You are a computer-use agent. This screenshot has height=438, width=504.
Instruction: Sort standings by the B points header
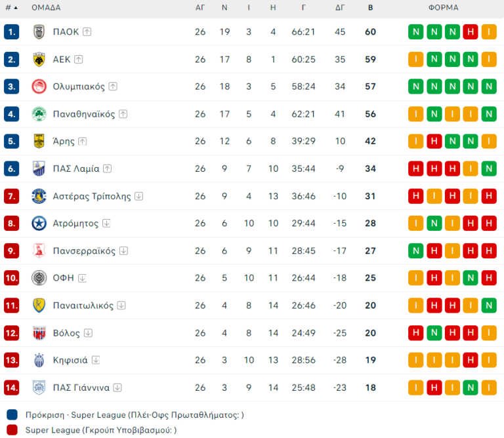click(370, 8)
